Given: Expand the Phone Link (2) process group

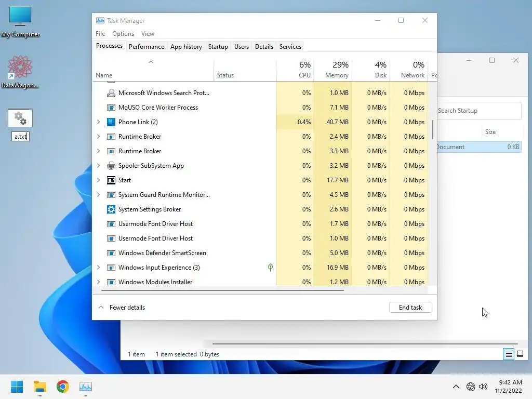Looking at the screenshot, I should point(98,122).
